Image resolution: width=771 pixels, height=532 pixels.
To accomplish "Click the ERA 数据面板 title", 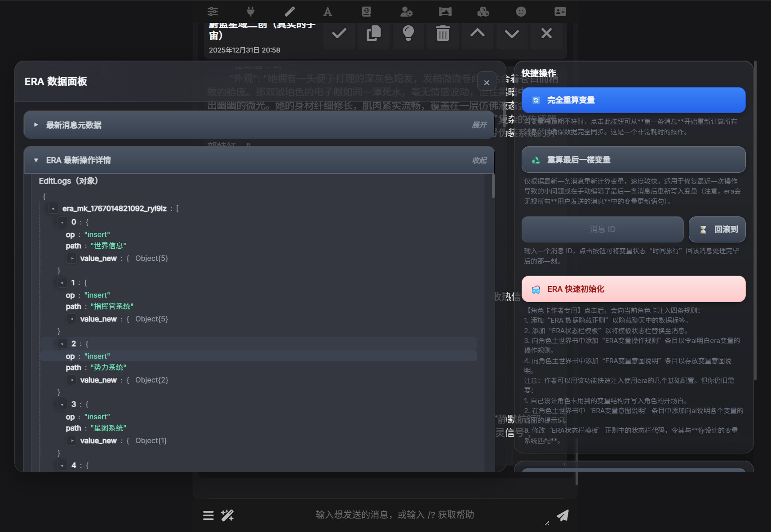I will pos(56,82).
